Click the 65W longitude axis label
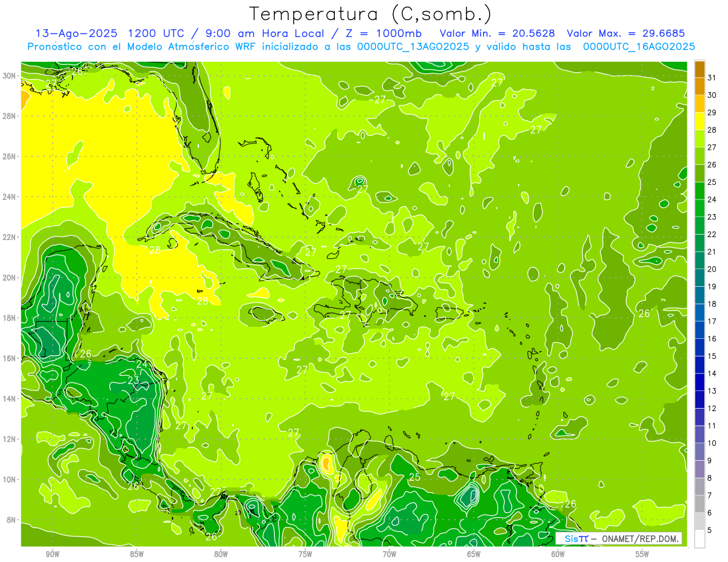The image size is (728, 562). [x=474, y=554]
